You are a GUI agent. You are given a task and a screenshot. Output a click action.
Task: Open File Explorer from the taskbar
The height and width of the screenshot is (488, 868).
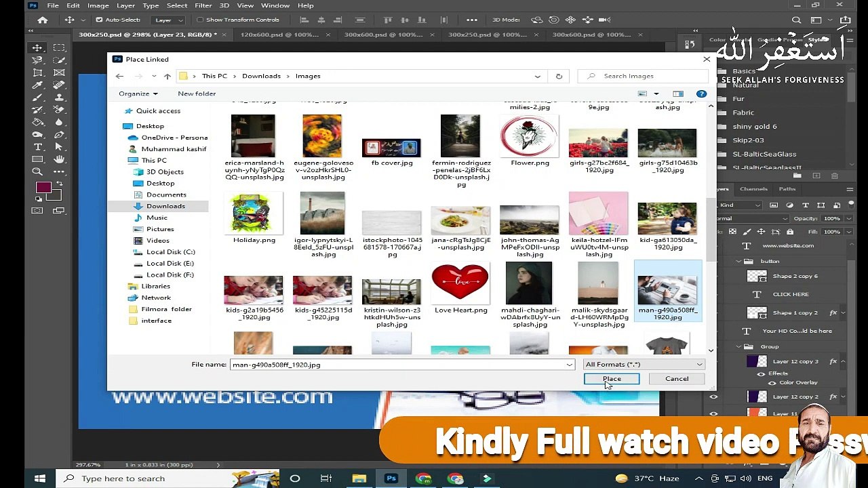coord(359,479)
